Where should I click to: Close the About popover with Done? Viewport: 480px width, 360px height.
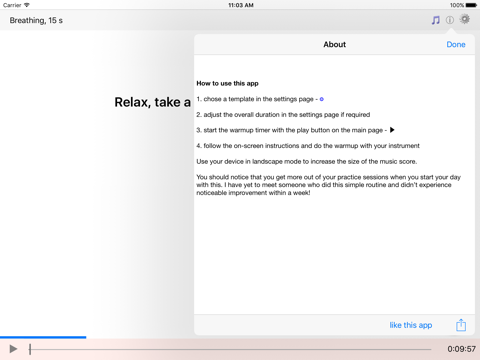point(456,44)
